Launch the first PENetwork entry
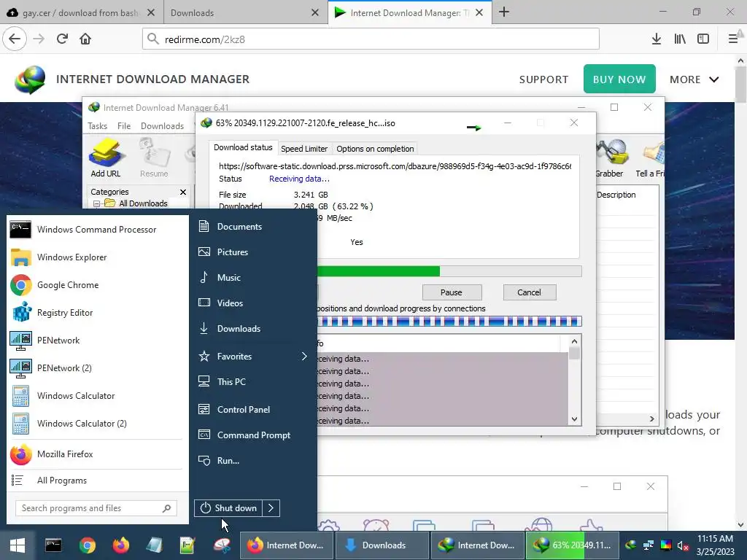The image size is (747, 560). coord(96,341)
